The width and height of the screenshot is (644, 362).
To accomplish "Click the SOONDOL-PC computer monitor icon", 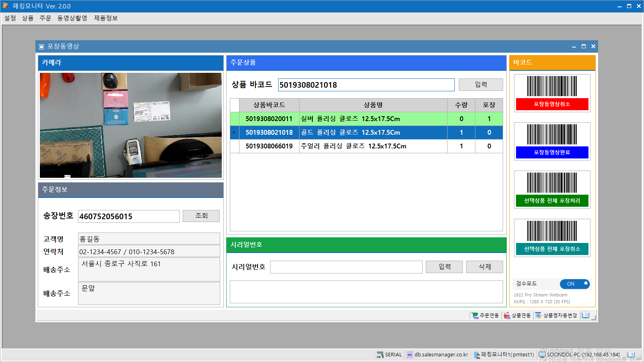I will tap(542, 355).
